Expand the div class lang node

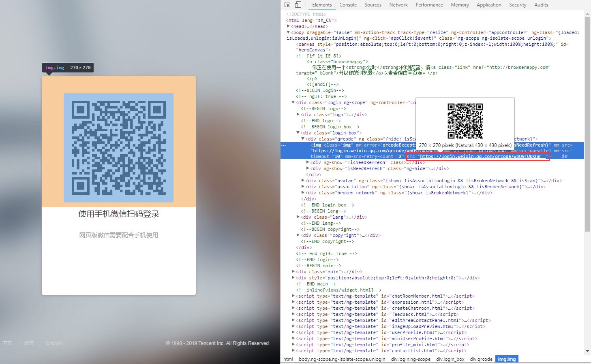click(298, 217)
